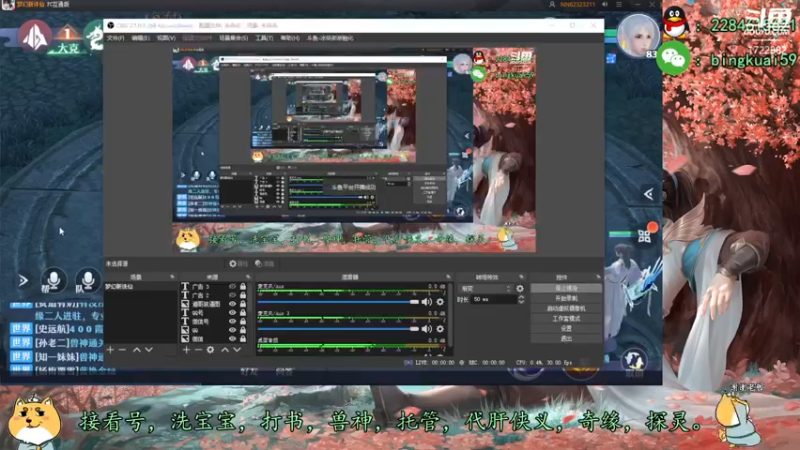
Task: Open OBS 设置 settings button
Action: (x=566, y=329)
